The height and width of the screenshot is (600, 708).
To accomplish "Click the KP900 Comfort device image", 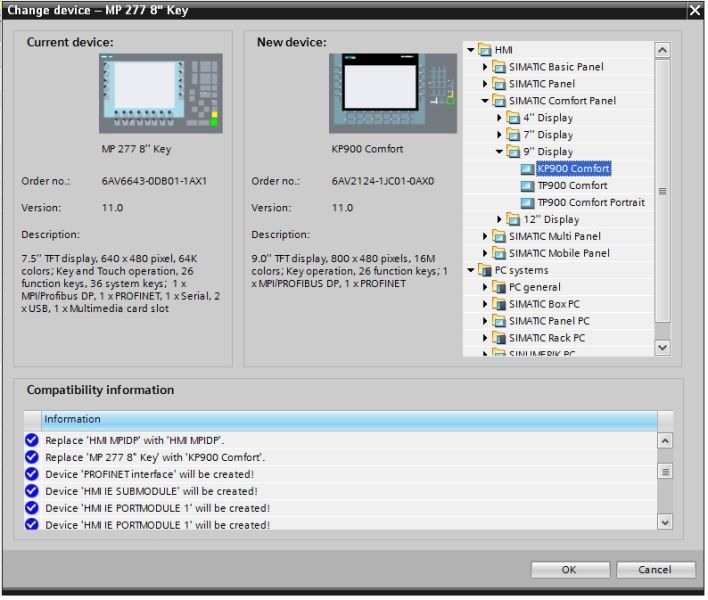I will coord(395,94).
